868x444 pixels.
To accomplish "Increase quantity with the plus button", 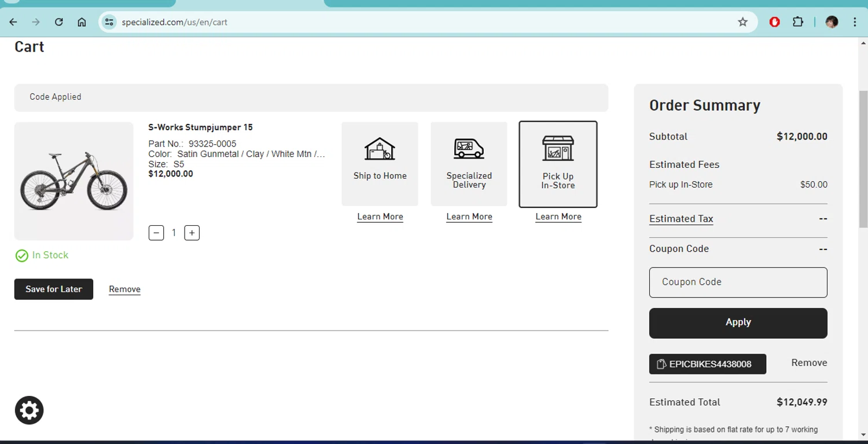I will pyautogui.click(x=192, y=233).
